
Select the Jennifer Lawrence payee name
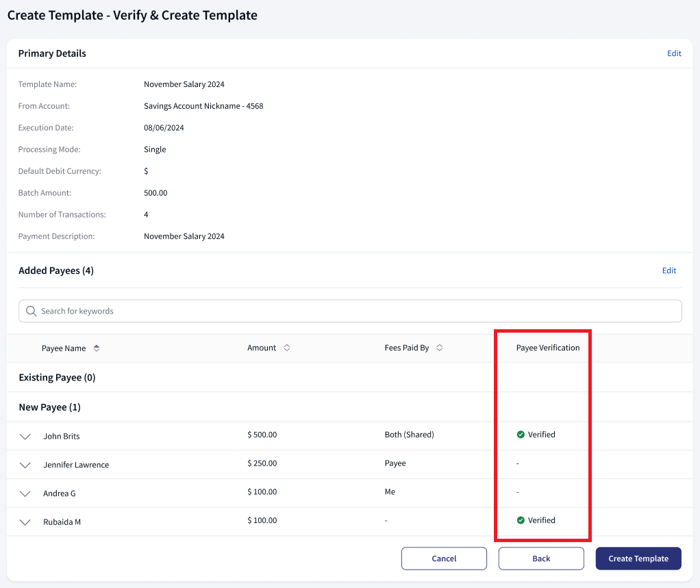tap(76, 465)
